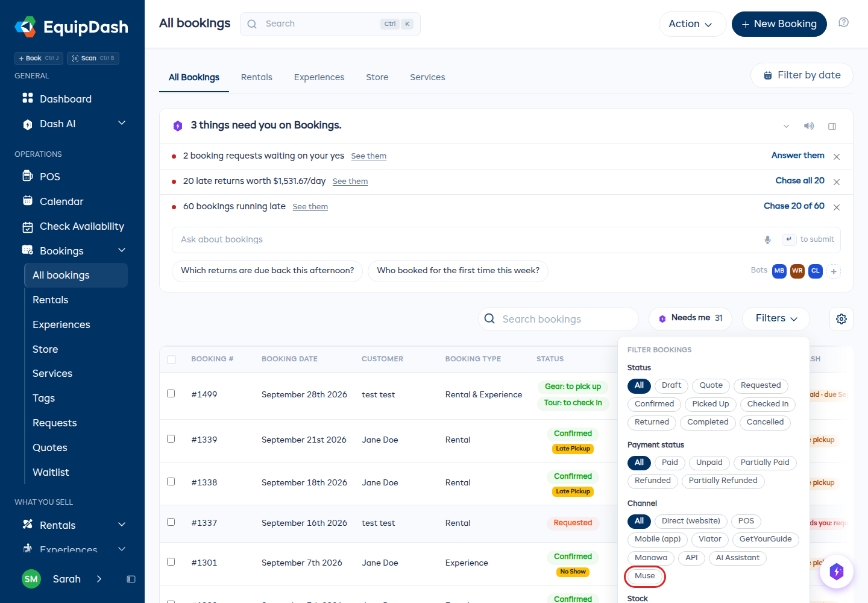
Task: Click the Book shortcut button
Action: pyautogui.click(x=39, y=58)
